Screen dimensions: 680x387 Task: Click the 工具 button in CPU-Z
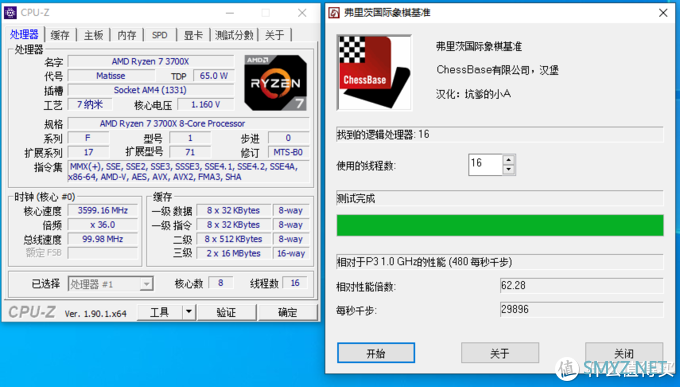pos(160,312)
